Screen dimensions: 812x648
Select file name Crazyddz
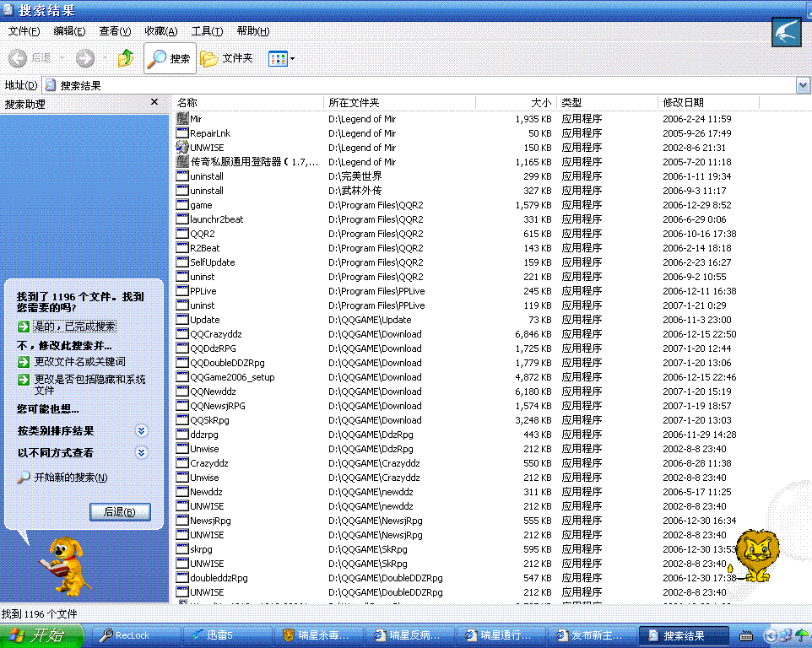pyautogui.click(x=209, y=463)
